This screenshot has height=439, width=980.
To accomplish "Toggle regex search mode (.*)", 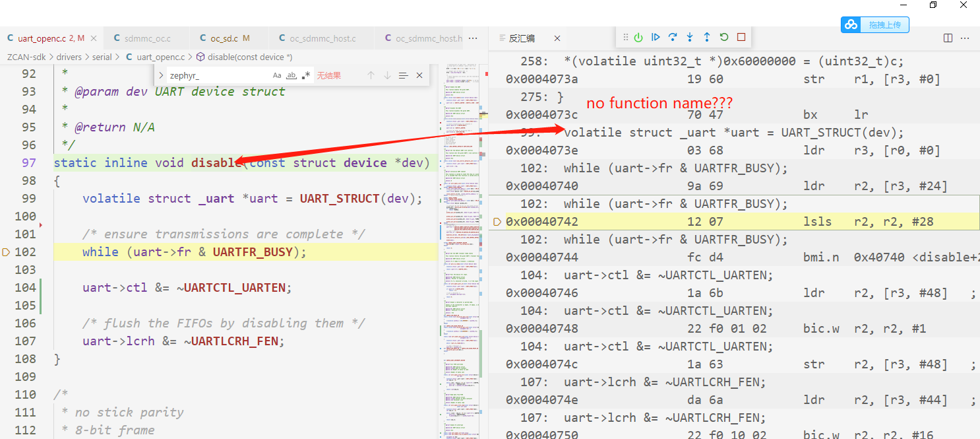I will tap(305, 75).
